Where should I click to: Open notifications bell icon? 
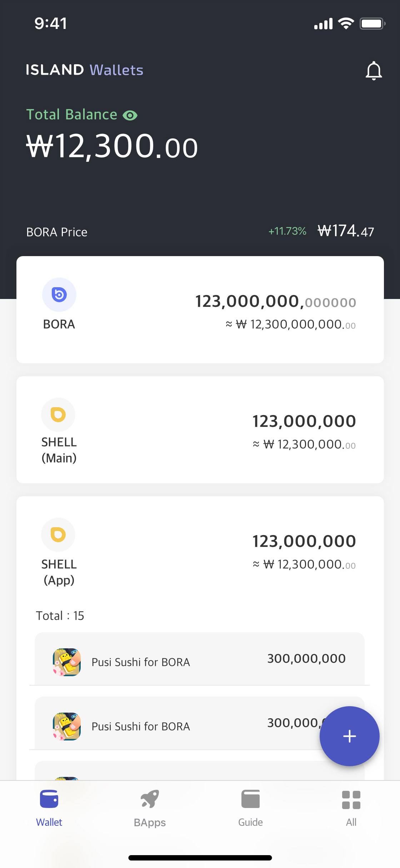pos(374,71)
